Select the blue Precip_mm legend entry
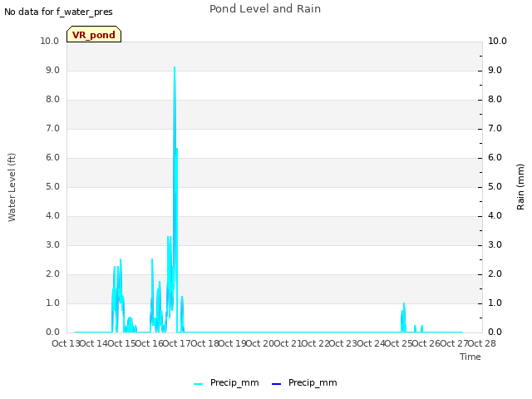The image size is (532, 399). [304, 382]
